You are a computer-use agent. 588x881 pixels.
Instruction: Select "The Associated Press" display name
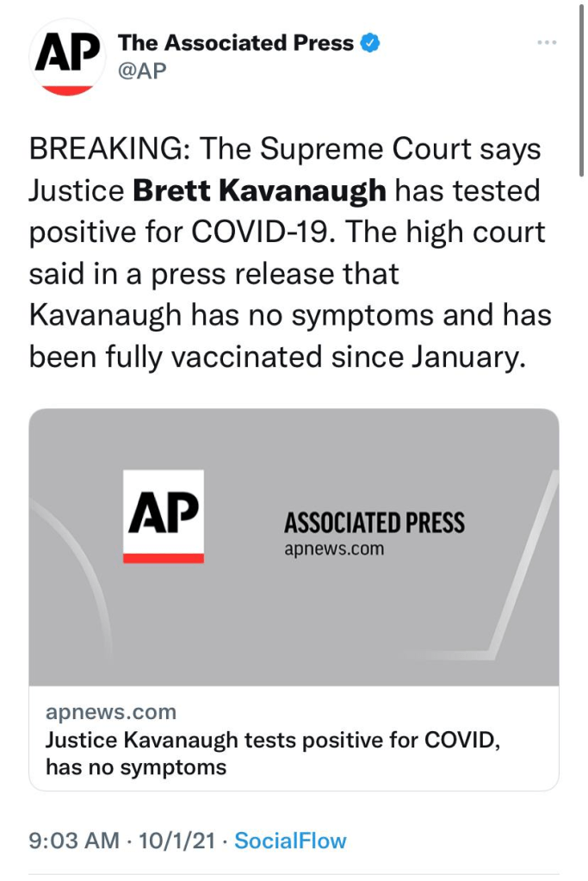(x=235, y=42)
